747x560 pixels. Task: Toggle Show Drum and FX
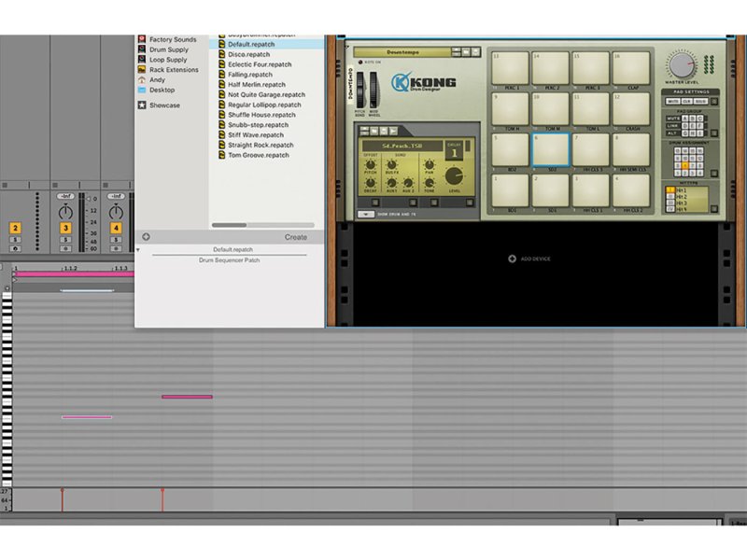pos(368,213)
